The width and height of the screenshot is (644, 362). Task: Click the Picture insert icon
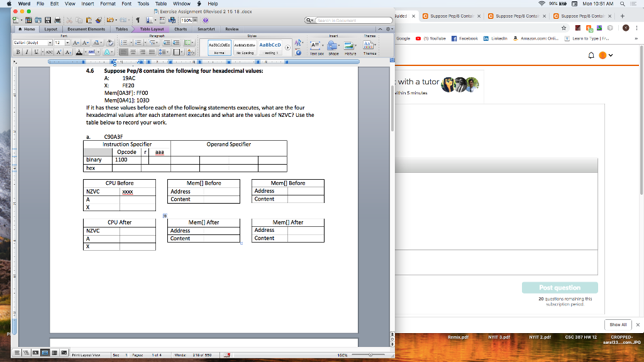pyautogui.click(x=348, y=45)
